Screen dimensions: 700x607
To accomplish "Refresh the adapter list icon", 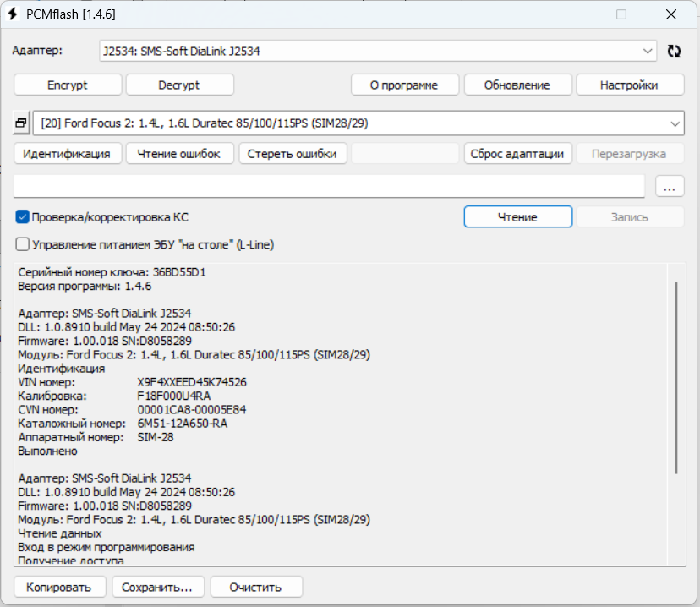I will point(674,51).
